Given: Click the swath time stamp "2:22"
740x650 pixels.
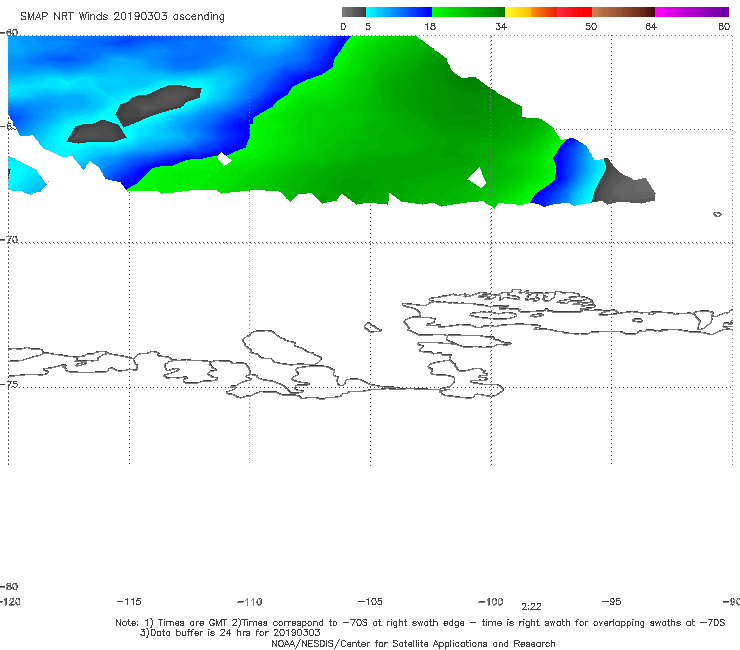Looking at the screenshot, I should [x=531, y=607].
